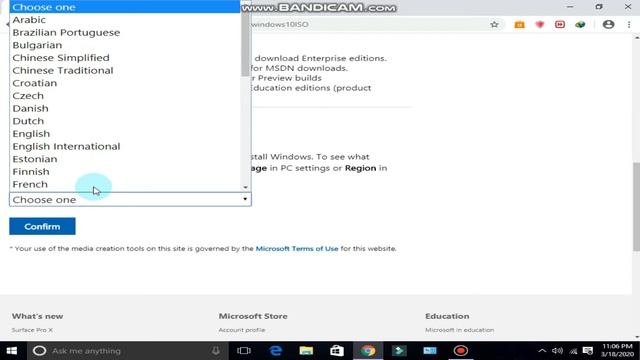Pick Finnish language option
This screenshot has width=640, height=360.
(x=124, y=171)
